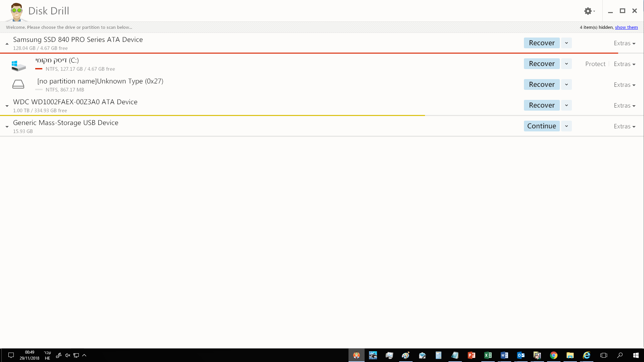Open the mail envelope app in taskbar
The image size is (644, 362).
tap(422, 355)
